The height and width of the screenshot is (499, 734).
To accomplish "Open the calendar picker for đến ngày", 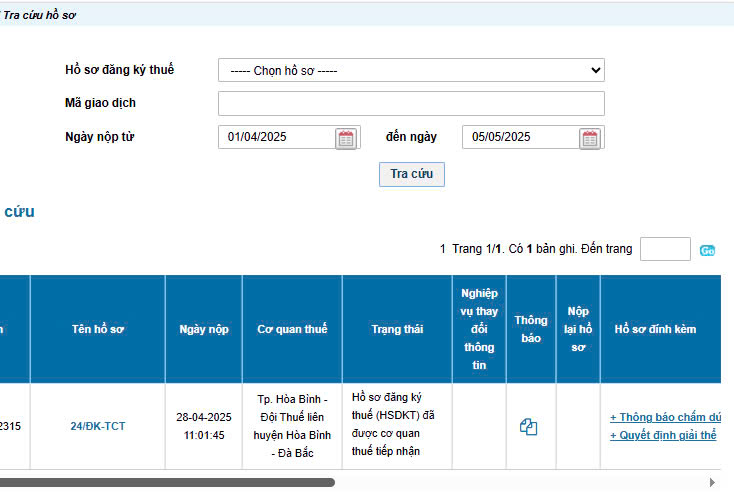I will [590, 138].
